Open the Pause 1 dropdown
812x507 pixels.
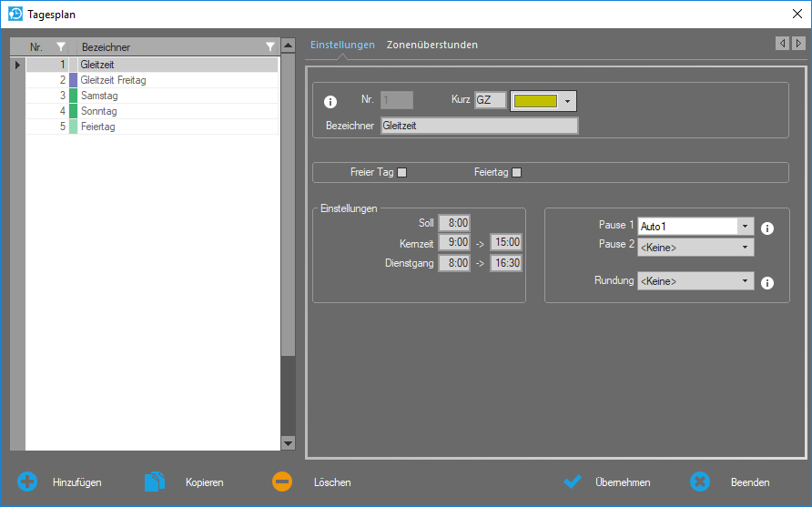click(x=746, y=226)
